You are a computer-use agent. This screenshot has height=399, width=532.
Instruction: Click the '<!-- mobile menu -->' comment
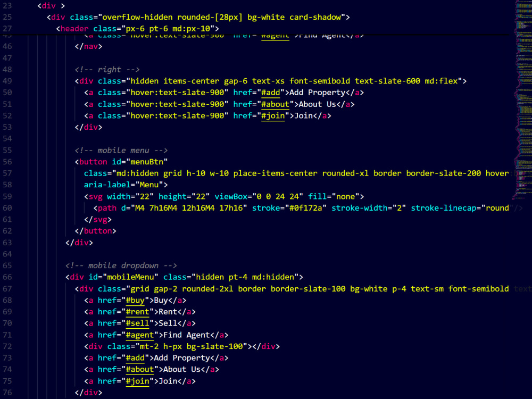[121, 151]
